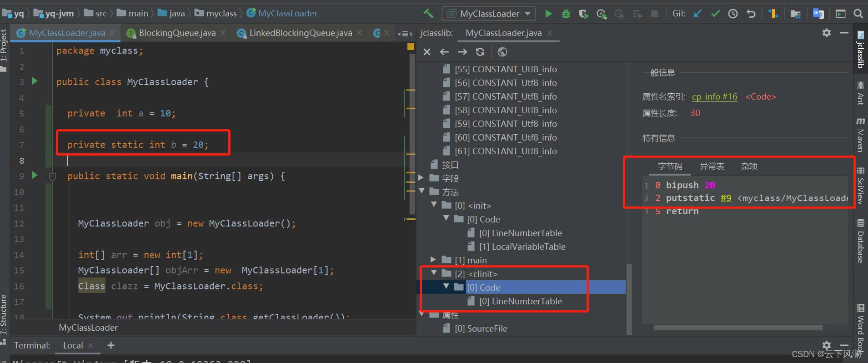Open Maven side tool window

click(x=860, y=135)
